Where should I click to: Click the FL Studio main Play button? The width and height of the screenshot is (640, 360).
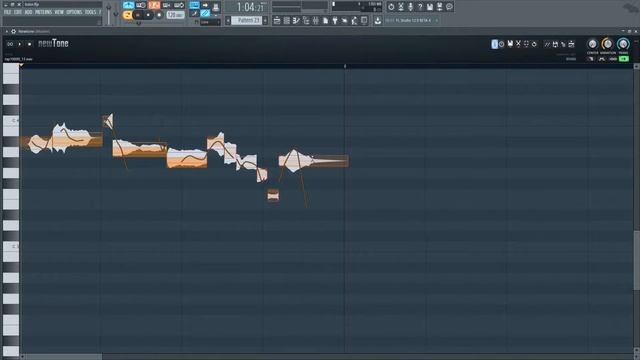click(x=138, y=15)
